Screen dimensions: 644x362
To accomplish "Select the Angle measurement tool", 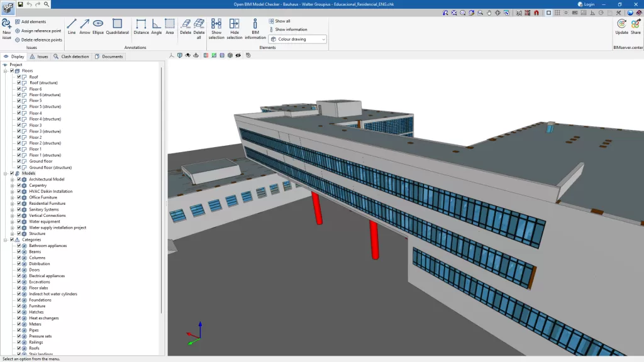I will pos(156,26).
